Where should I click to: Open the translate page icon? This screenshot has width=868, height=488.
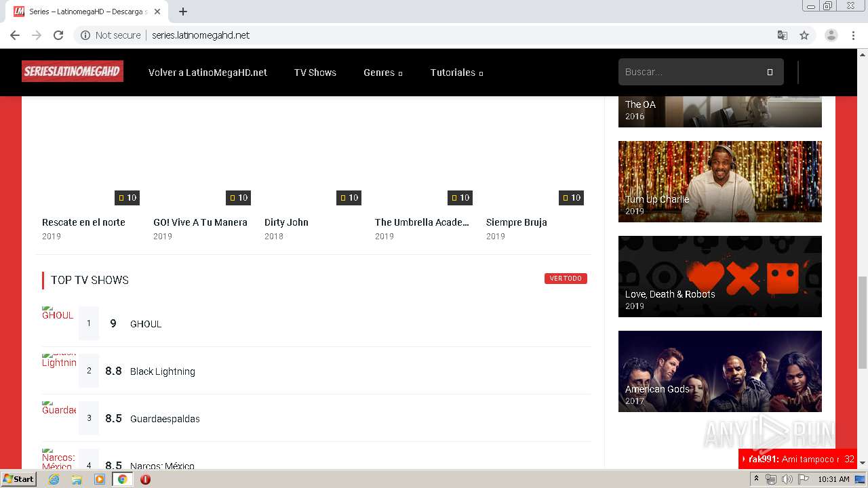(x=782, y=35)
